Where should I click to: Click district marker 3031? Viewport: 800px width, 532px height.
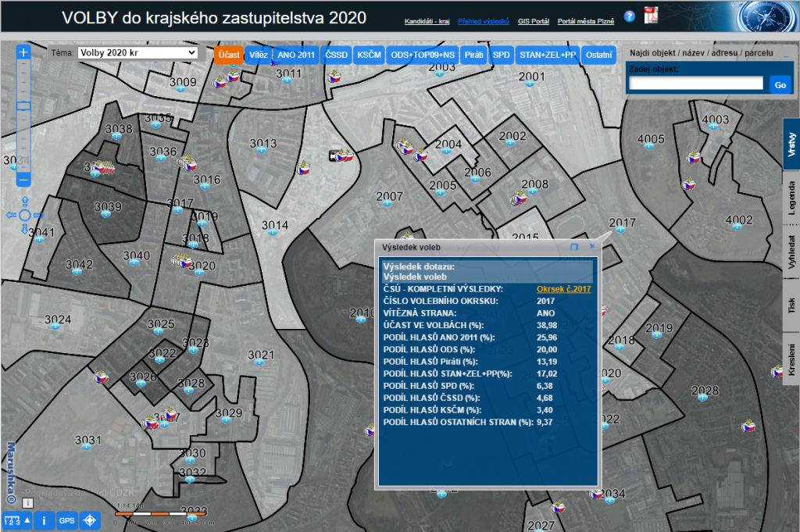click(86, 447)
